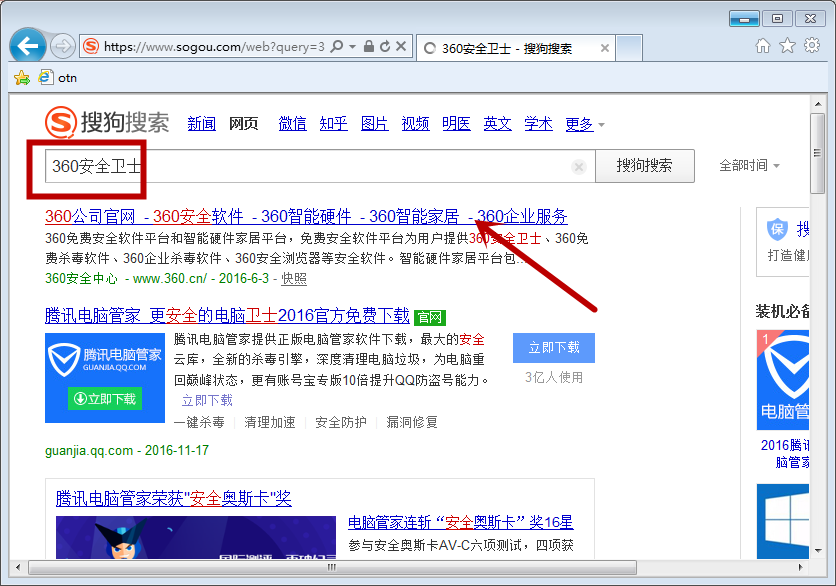Switch to the 新闻 search category
836x586 pixels.
(x=202, y=124)
